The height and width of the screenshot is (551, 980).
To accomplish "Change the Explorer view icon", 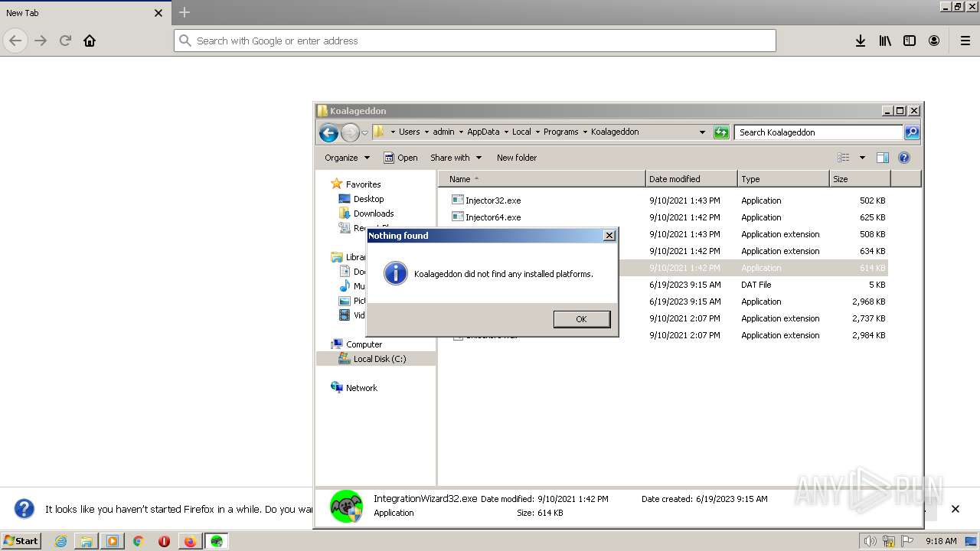I will 844,158.
